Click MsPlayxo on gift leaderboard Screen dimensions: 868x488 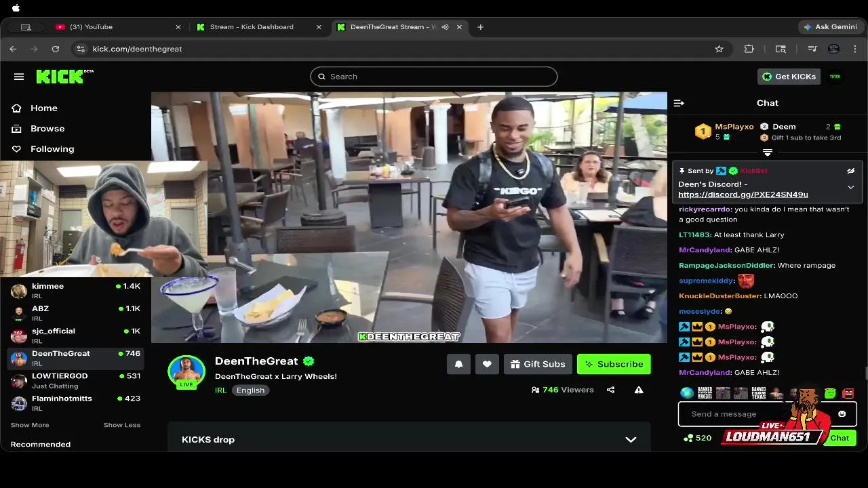(734, 127)
